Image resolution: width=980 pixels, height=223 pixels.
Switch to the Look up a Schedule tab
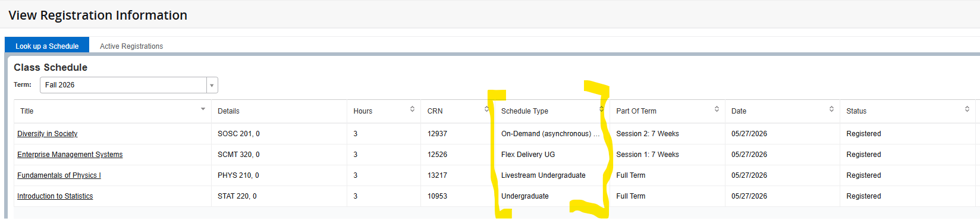point(47,46)
